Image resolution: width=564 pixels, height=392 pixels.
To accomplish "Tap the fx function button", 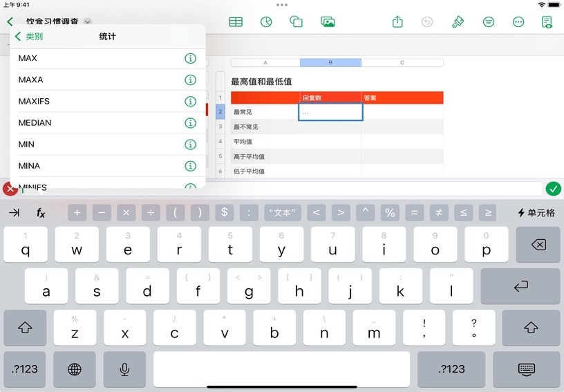I will (41, 213).
